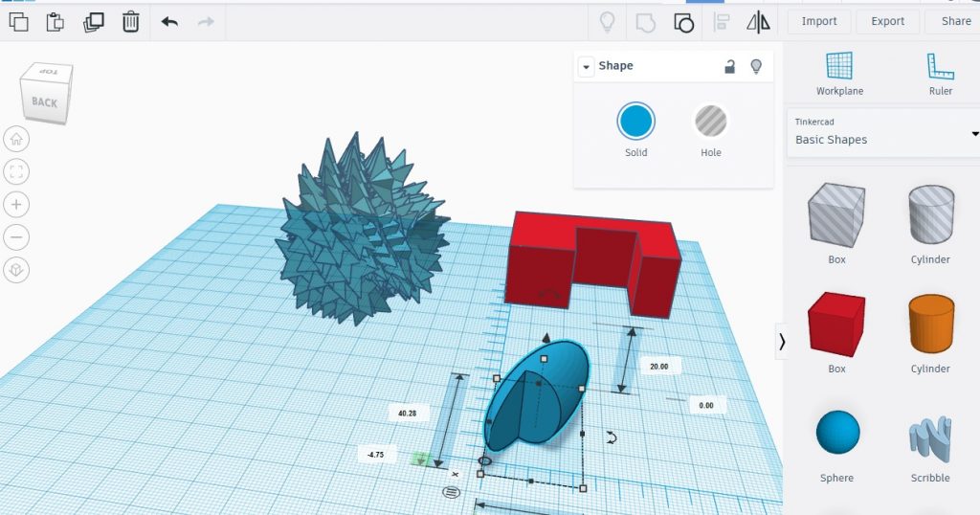Click the Paste icon in toolbar

coord(55,22)
